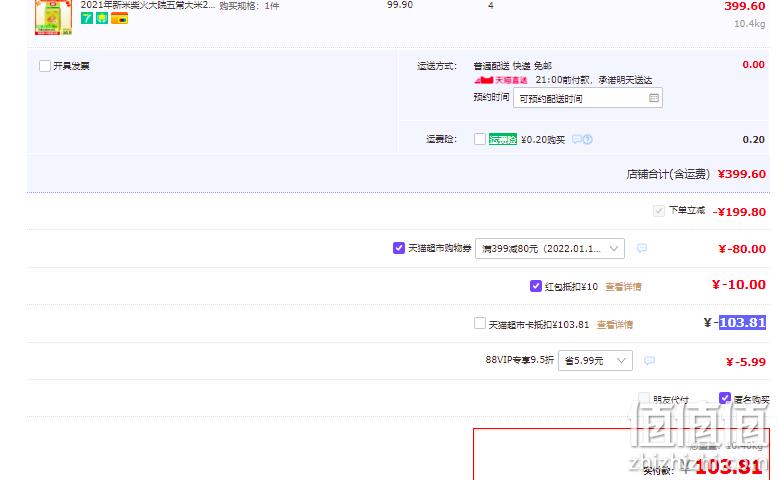
Task: Click the 88VIP专享9.5折 label
Action: [519, 360]
